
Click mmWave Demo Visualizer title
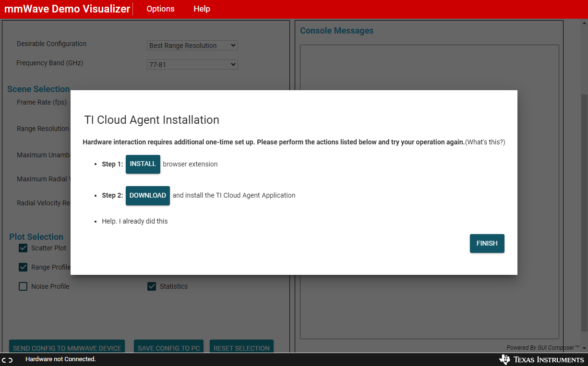[67, 9]
